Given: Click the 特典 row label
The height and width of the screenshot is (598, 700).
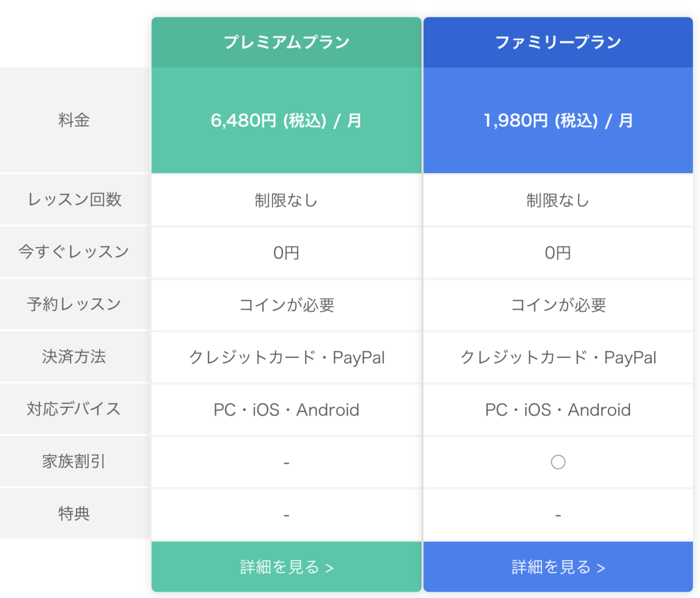Looking at the screenshot, I should (x=74, y=513).
